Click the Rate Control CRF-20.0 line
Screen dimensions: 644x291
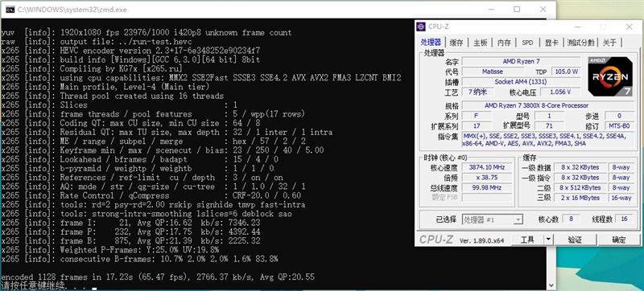click(x=151, y=196)
